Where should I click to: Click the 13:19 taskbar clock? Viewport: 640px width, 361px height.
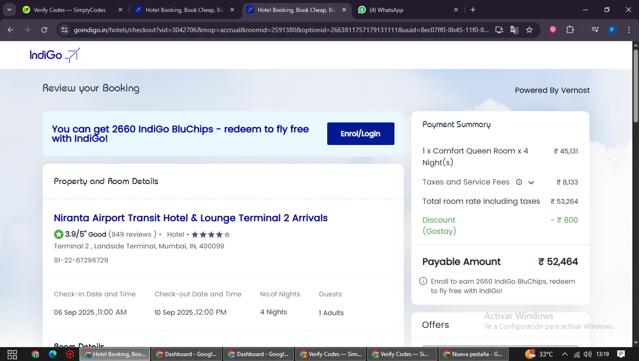click(x=602, y=354)
